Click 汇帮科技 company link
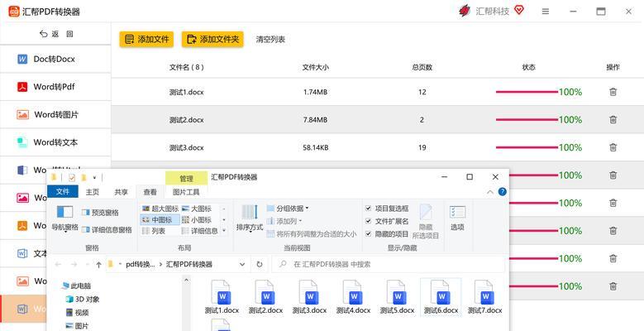 (492, 11)
